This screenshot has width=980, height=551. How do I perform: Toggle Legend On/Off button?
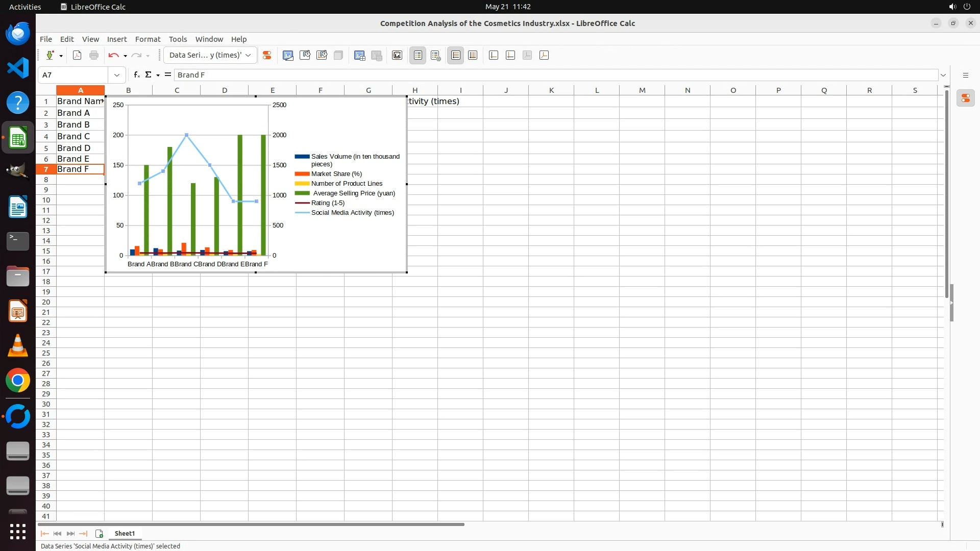click(418, 55)
